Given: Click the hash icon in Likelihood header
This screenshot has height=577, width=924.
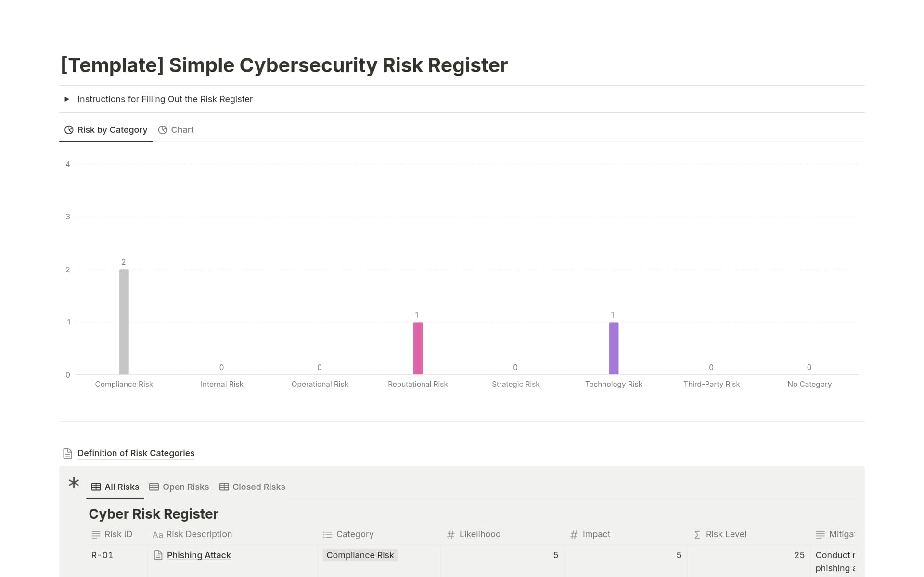Looking at the screenshot, I should click(x=450, y=534).
